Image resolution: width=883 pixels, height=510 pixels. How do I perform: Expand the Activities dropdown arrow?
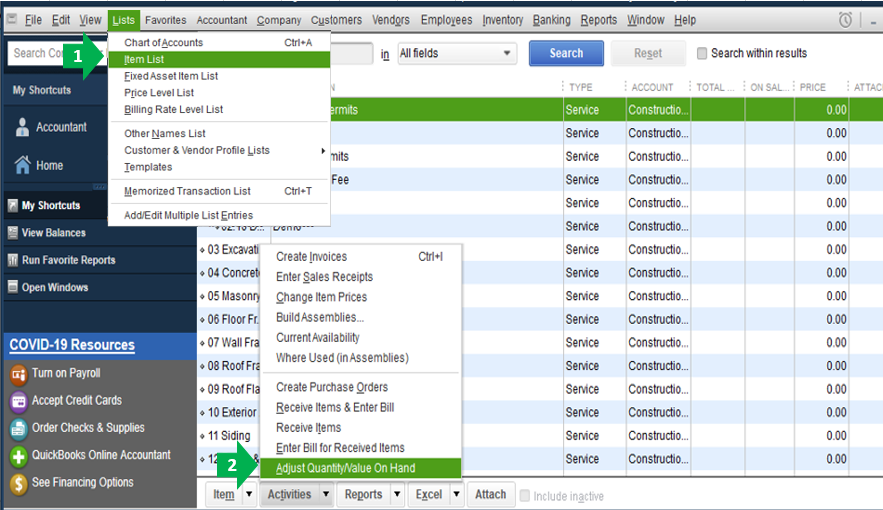click(325, 494)
